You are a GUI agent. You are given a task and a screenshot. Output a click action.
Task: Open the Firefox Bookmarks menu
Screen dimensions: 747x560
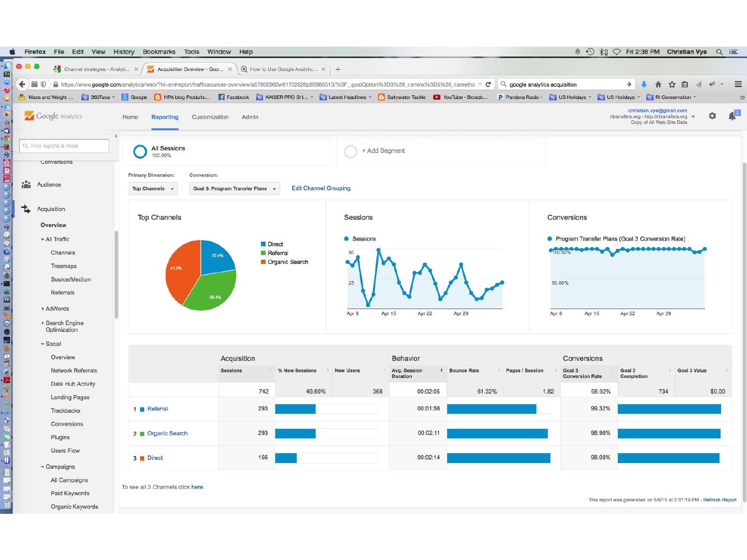(159, 52)
